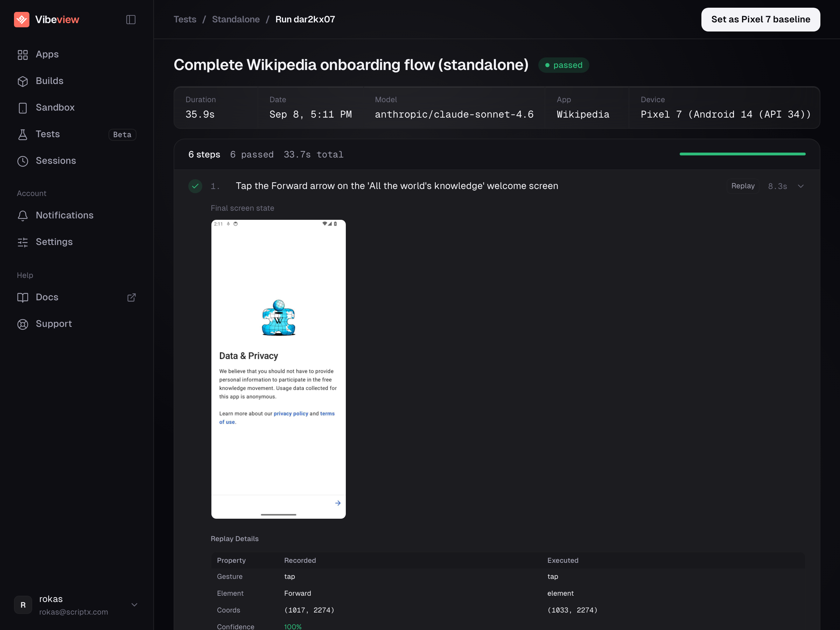Click the anthropic/claude-sonnet-4.6 model value

click(x=454, y=114)
